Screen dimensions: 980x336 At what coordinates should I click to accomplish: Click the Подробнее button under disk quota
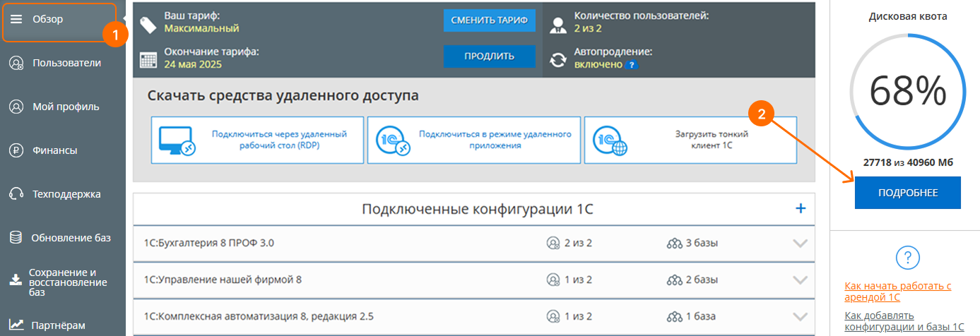[908, 193]
